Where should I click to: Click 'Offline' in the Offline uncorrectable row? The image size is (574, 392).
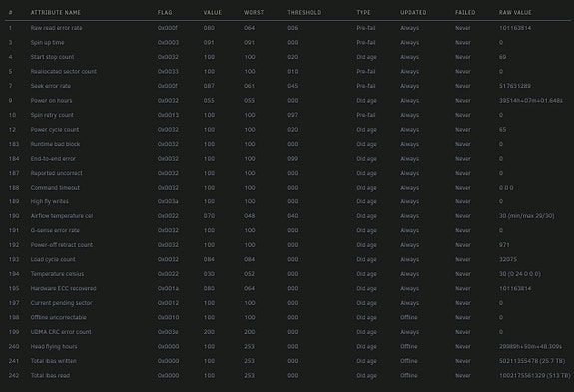(x=409, y=317)
